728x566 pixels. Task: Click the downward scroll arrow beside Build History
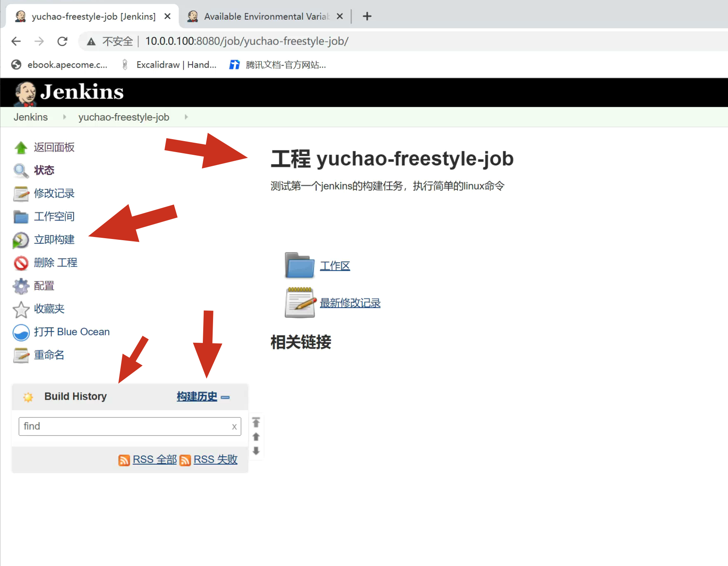(x=256, y=451)
